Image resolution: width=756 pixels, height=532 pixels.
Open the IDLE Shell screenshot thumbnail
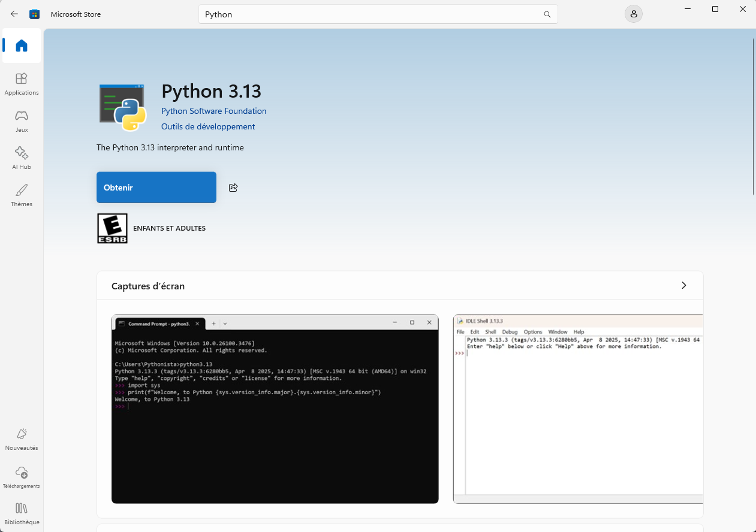pos(578,409)
